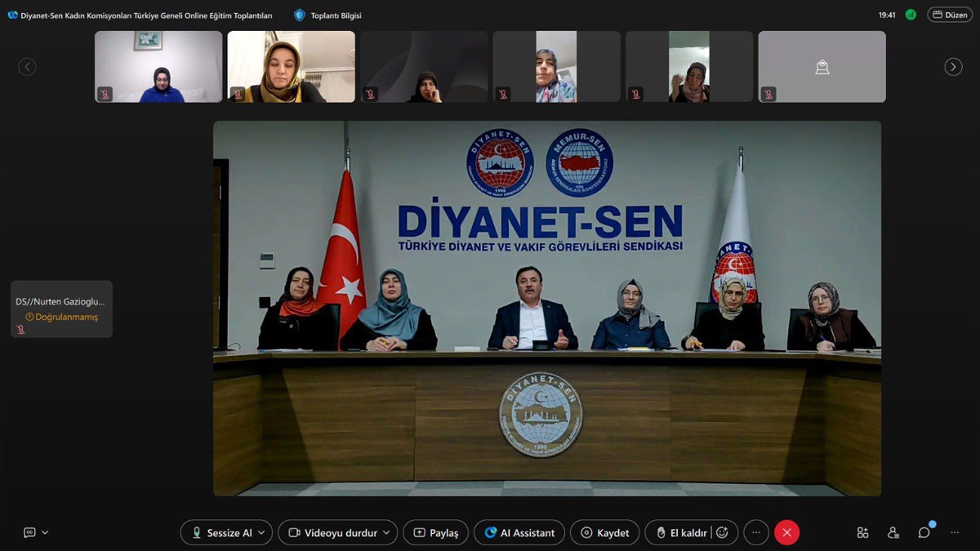Expand video options arrow beside Videoyu durdur
The image size is (980, 551).
pos(387,533)
